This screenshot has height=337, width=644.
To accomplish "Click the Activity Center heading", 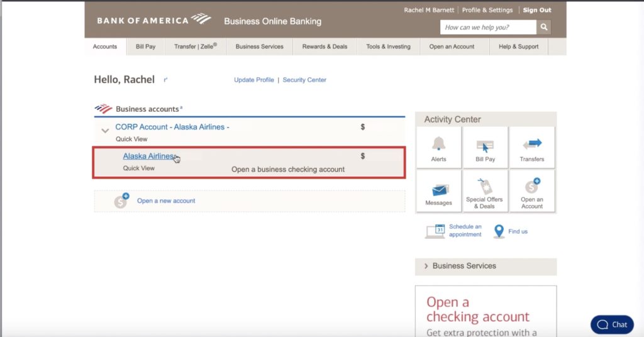I will [452, 119].
